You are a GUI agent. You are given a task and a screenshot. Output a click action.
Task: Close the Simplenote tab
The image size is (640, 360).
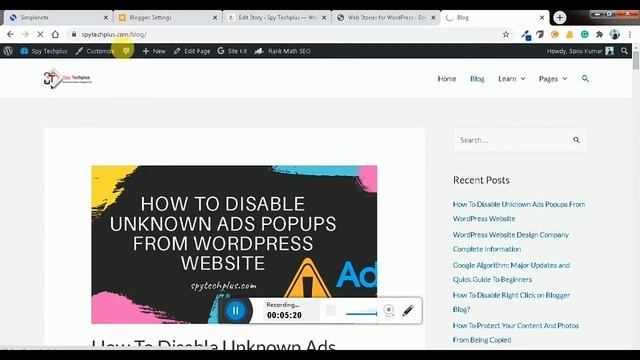(x=106, y=18)
